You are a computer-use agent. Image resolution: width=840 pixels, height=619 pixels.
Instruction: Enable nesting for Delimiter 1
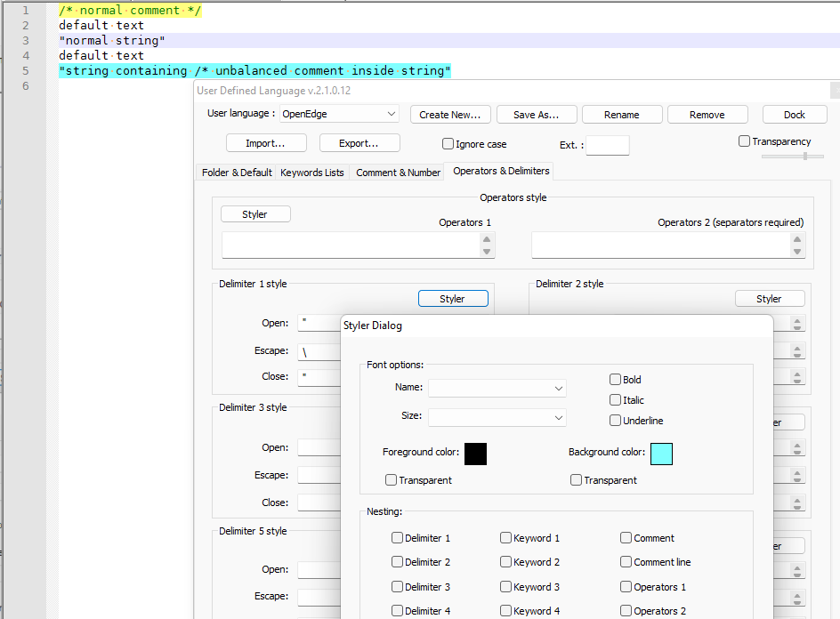[x=397, y=537]
